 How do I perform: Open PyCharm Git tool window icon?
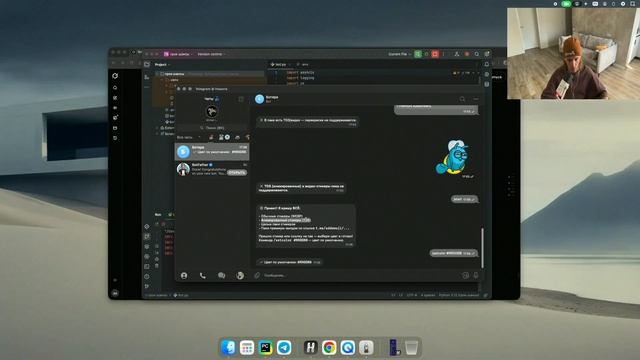pyautogui.click(x=147, y=287)
